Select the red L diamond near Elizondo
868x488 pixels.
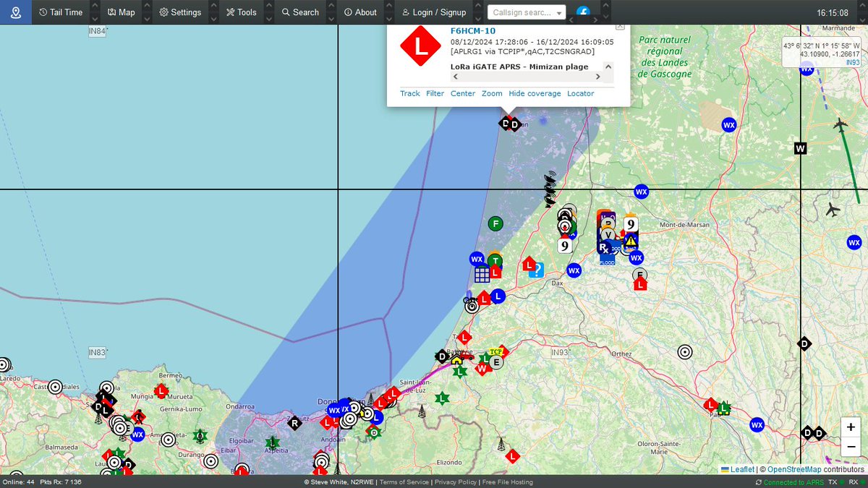[x=513, y=456]
